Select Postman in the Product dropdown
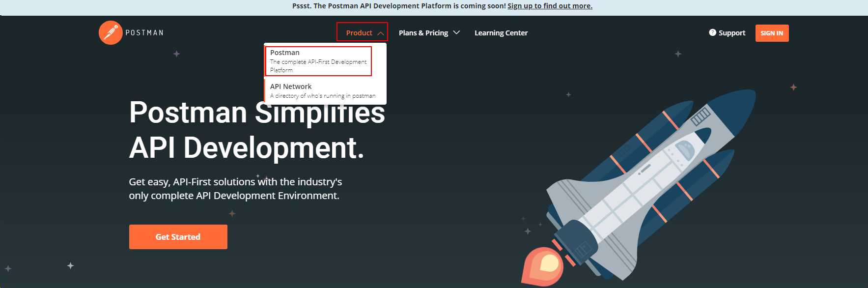This screenshot has width=868, height=288. pyautogui.click(x=318, y=61)
